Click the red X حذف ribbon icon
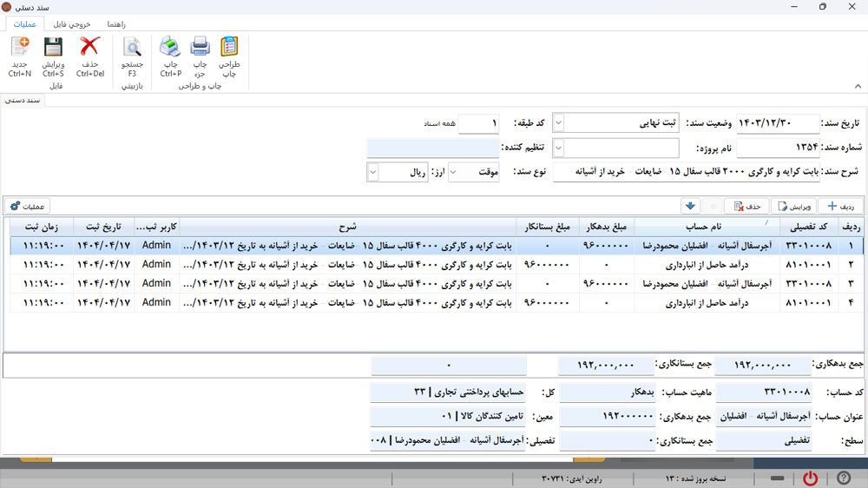This screenshot has height=488, width=868. coord(89,48)
